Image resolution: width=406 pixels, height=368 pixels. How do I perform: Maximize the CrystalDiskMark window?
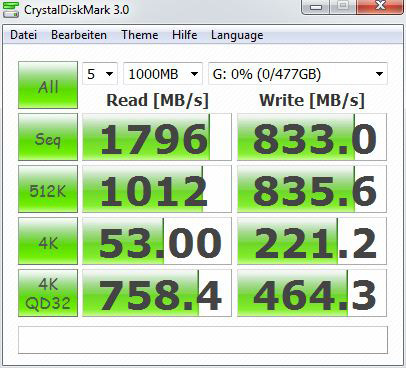pos(343,7)
